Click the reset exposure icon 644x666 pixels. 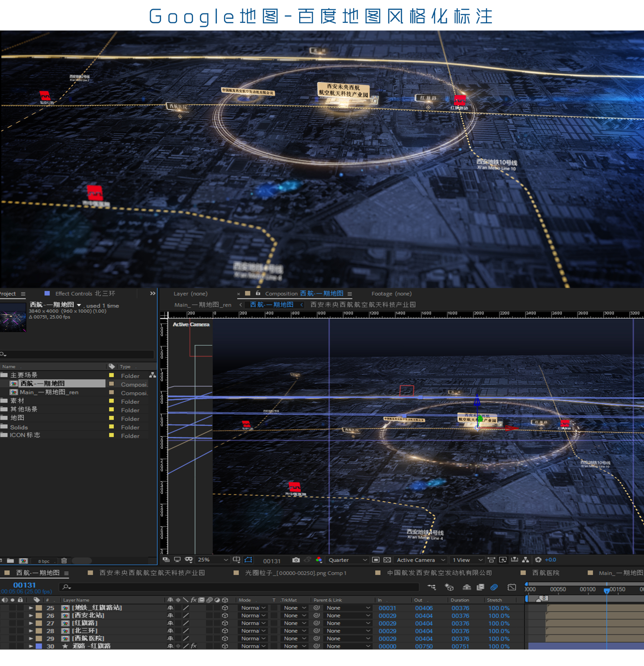[538, 560]
